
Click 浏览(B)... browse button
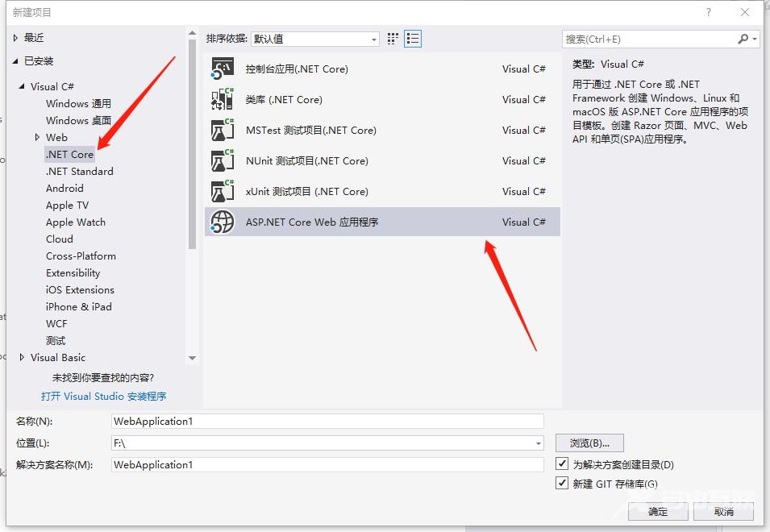(x=589, y=443)
